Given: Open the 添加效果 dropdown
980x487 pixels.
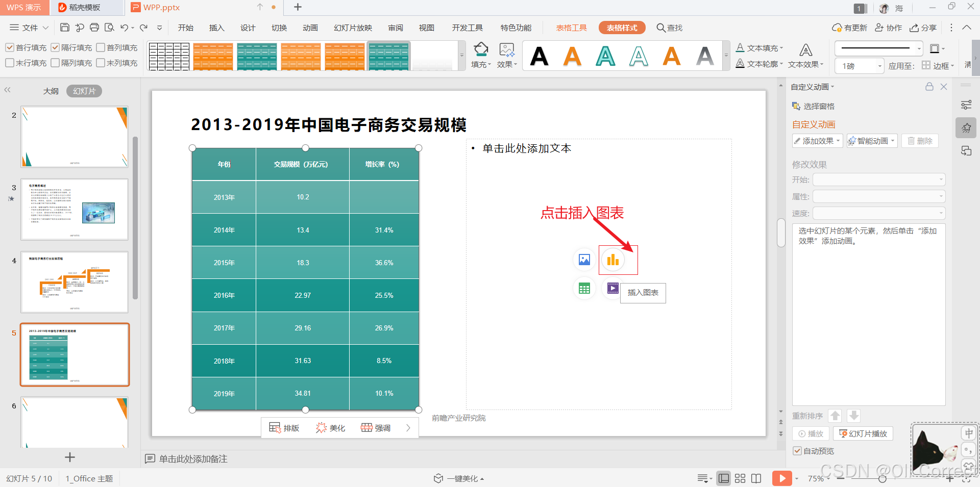Looking at the screenshot, I should coord(817,141).
